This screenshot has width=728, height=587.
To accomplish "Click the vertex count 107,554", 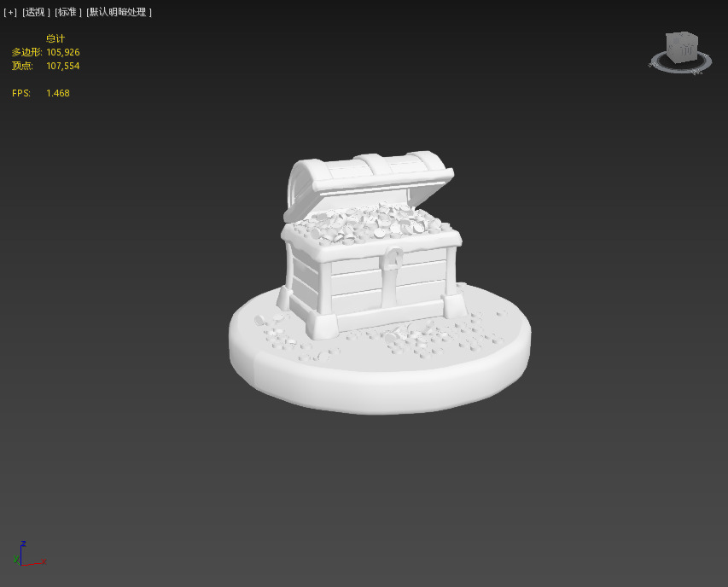I will 62,66.
